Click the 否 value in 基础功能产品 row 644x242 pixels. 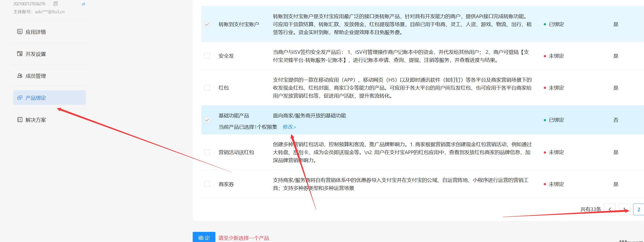click(616, 120)
